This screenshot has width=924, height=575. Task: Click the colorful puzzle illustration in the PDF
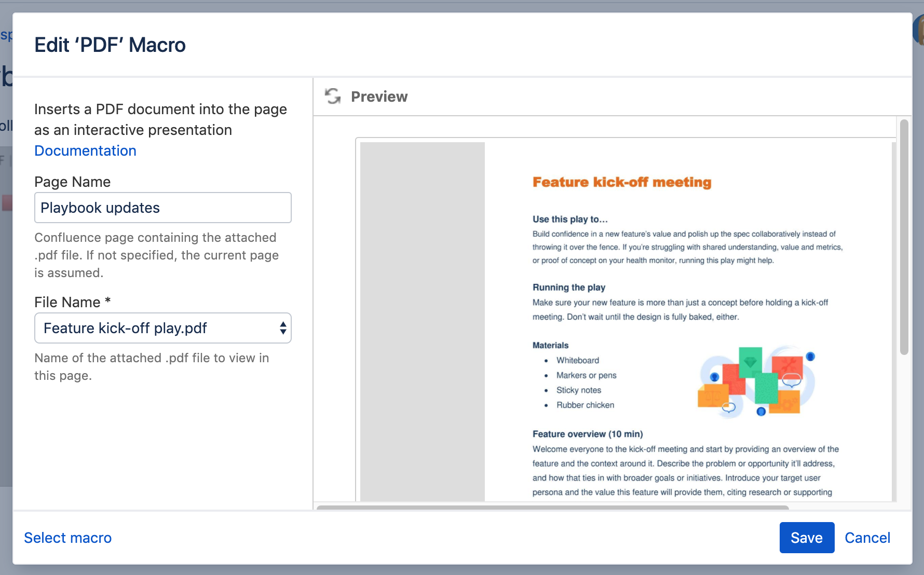[x=756, y=382]
